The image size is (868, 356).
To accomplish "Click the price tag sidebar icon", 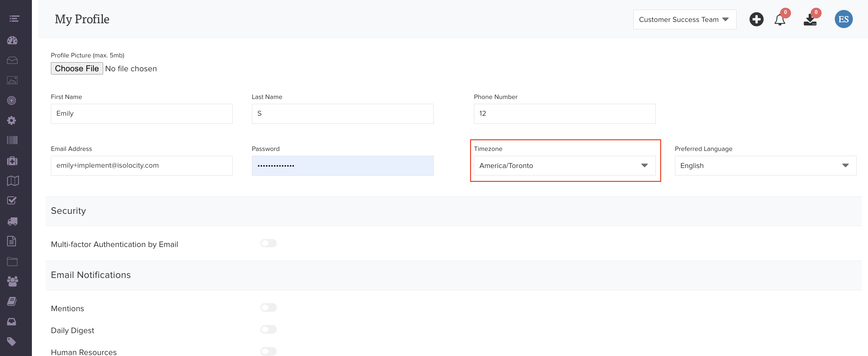I will [12, 341].
